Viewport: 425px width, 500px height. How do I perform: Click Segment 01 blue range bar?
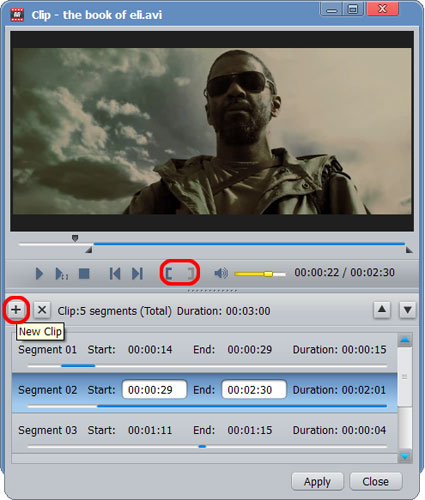tap(78, 366)
